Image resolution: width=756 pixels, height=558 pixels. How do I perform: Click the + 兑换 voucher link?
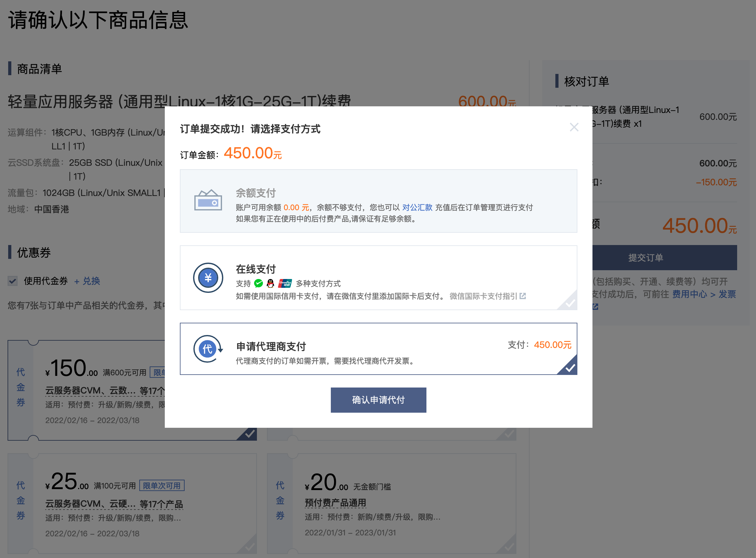pos(87,281)
